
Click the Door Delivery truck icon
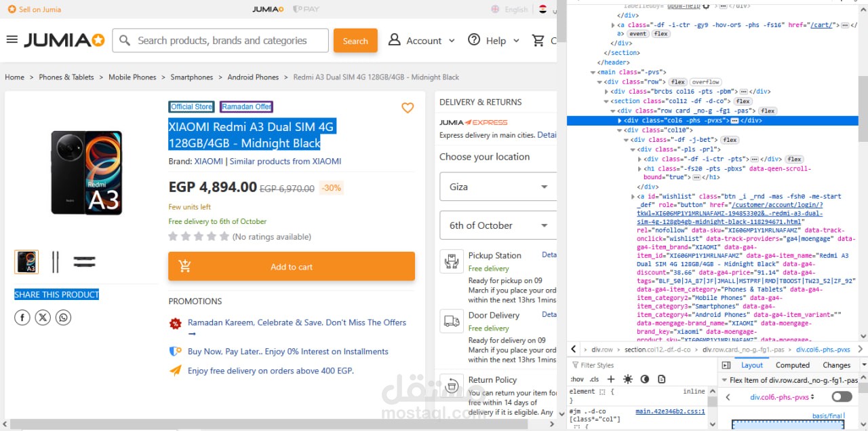click(451, 320)
